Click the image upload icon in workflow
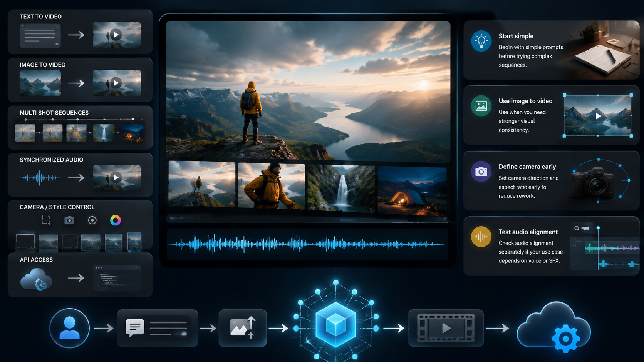644x362 pixels. [x=243, y=328]
